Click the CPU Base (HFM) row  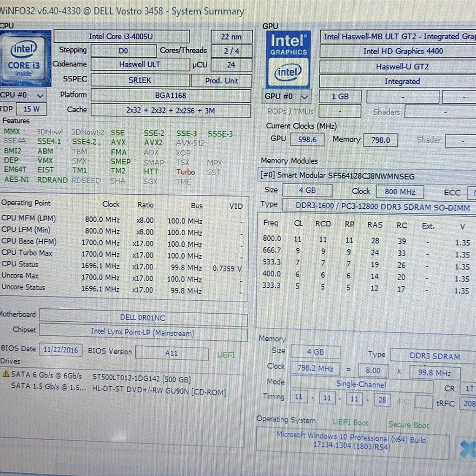[122, 243]
